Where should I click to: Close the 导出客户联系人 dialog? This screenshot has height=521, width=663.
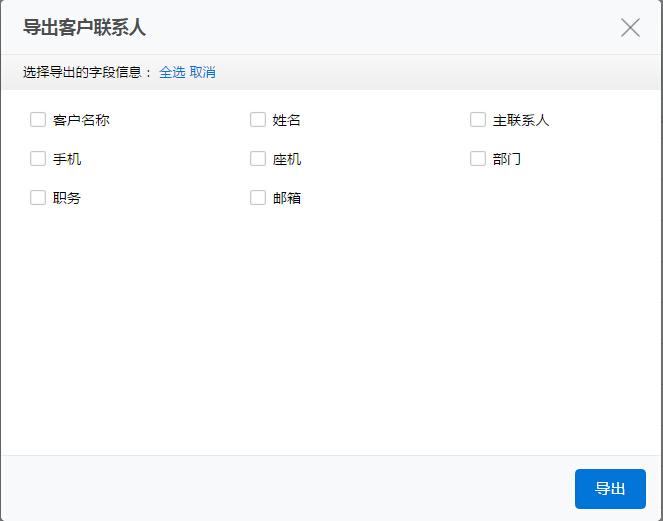tap(630, 28)
